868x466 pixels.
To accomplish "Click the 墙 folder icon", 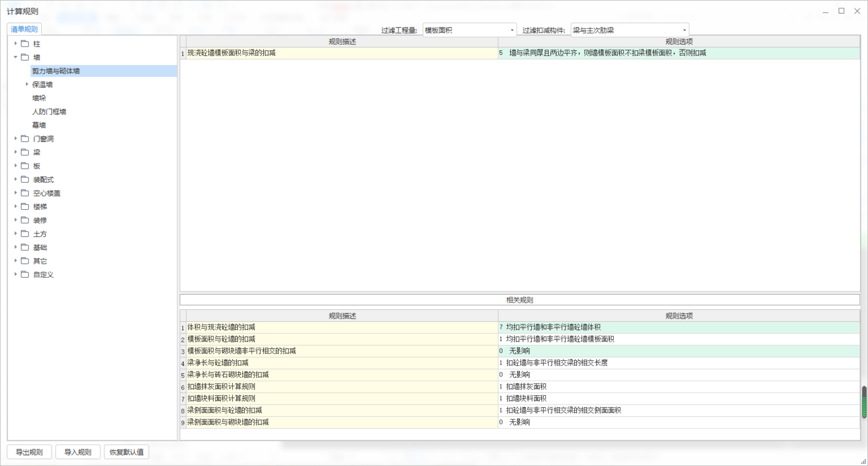I will (25, 57).
